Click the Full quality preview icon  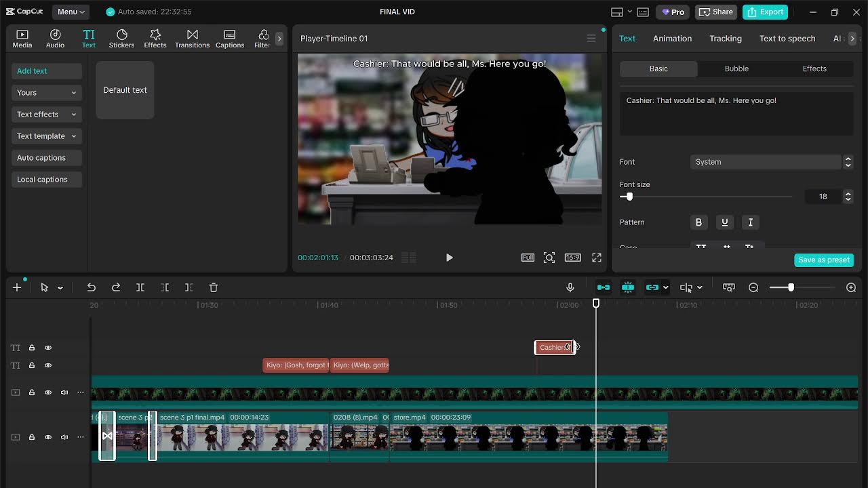click(x=528, y=258)
